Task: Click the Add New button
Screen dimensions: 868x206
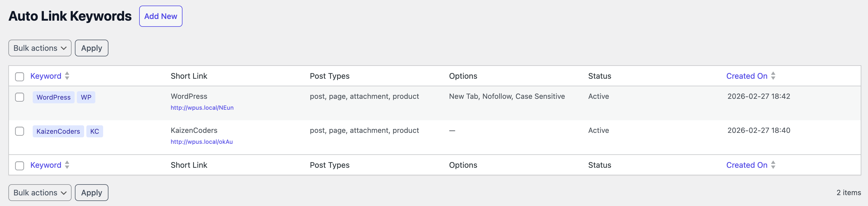Action: point(161,16)
